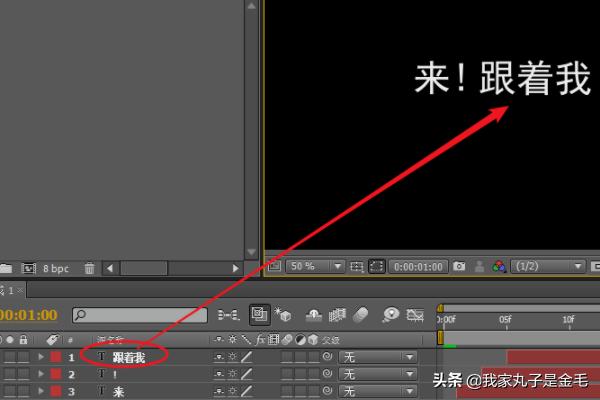Click the 父级 parent column header

(331, 340)
